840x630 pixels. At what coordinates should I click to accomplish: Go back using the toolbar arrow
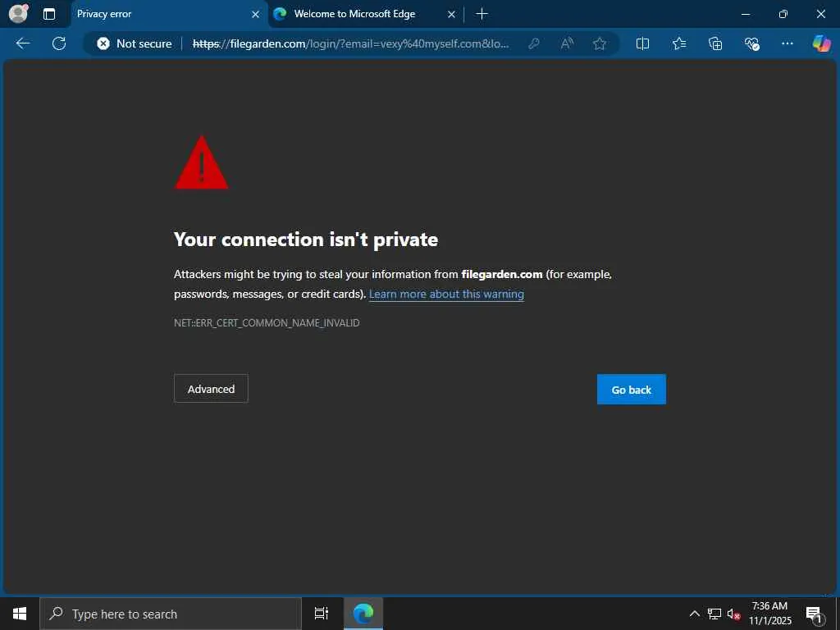[22, 43]
